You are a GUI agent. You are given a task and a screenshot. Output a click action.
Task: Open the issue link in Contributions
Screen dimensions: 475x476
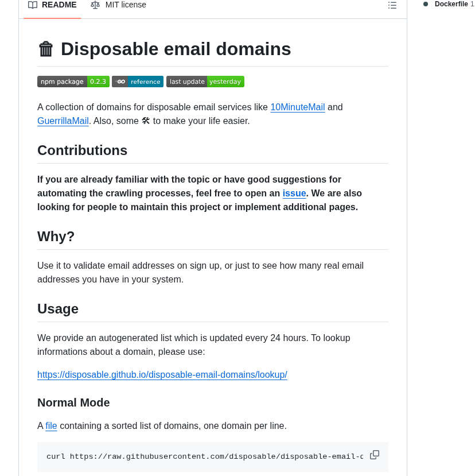click(x=294, y=194)
